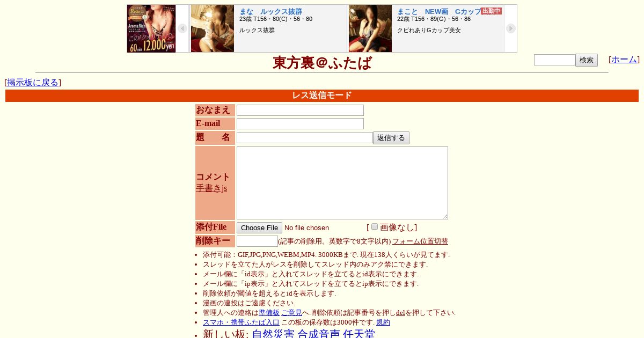Viewport: 644px width, 338px height.
Task: Click the No file chosen text
Action: click(306, 228)
